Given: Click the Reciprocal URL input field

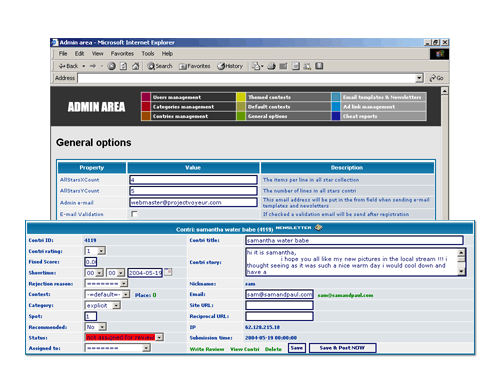Looking at the screenshot, I should click(x=279, y=316).
